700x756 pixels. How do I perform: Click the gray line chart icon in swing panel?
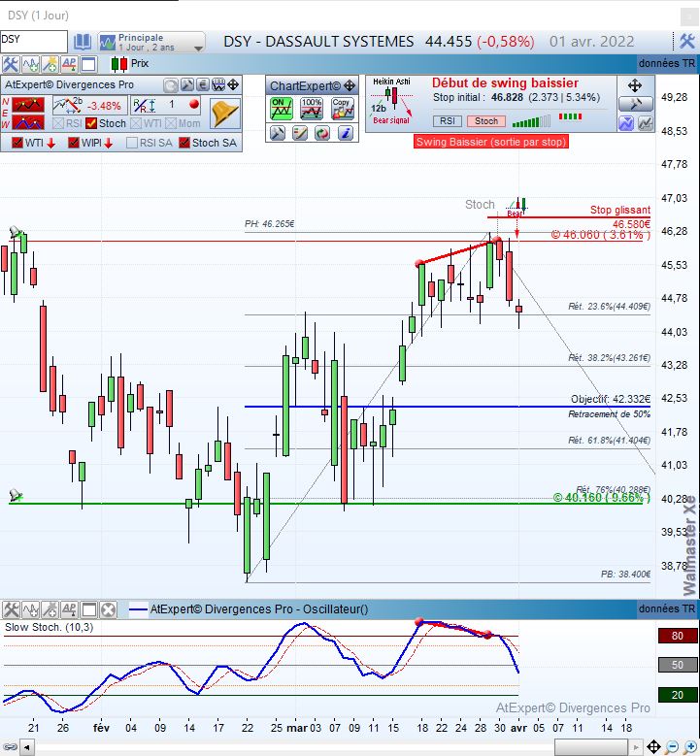pyautogui.click(x=646, y=124)
